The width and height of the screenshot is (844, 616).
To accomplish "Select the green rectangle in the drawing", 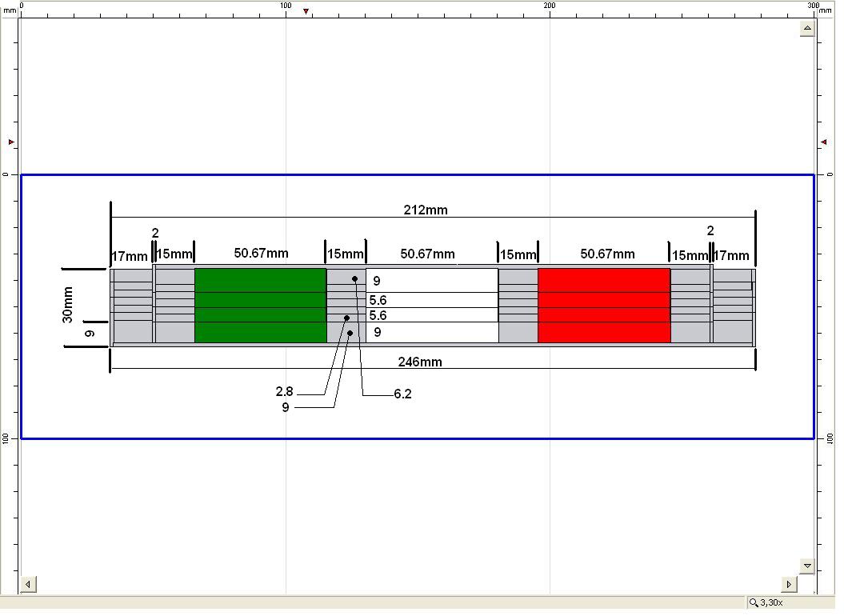I will click(261, 306).
